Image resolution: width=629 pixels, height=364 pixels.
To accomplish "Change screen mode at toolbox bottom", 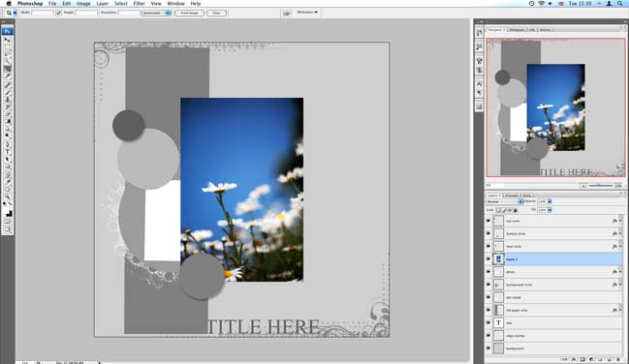I will point(7,229).
